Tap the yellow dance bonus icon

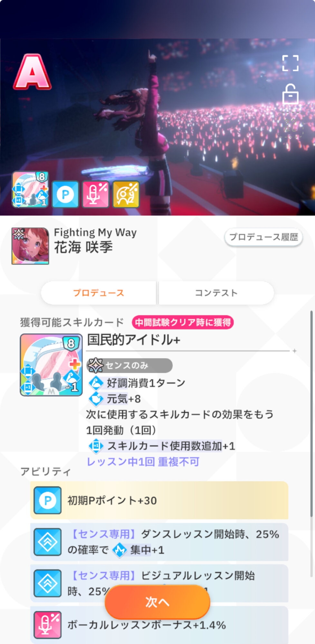(x=126, y=194)
